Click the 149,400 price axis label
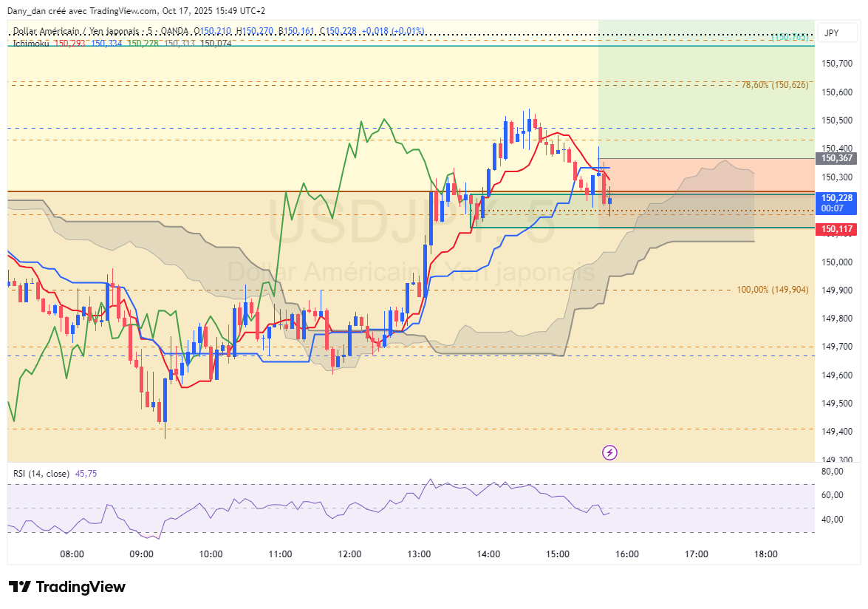The image size is (868, 609). (837, 432)
